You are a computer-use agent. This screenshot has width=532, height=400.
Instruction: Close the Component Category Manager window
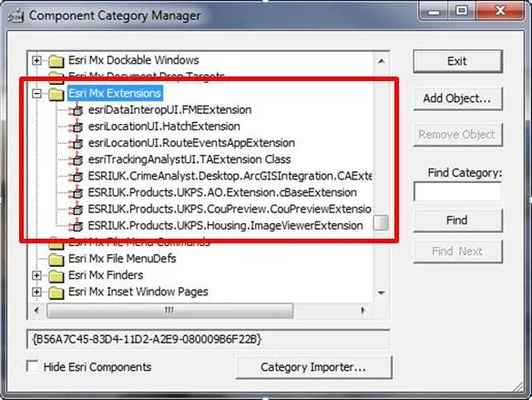coord(500,11)
